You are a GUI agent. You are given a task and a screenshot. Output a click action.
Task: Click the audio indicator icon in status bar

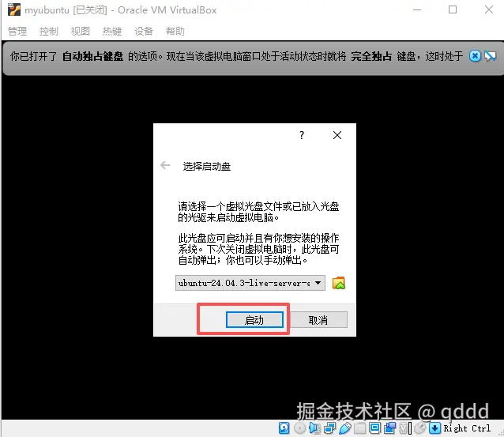pyautogui.click(x=314, y=428)
